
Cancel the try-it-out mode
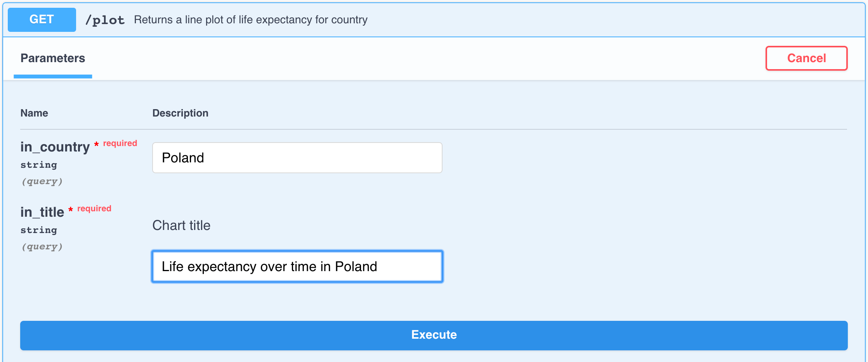point(806,58)
